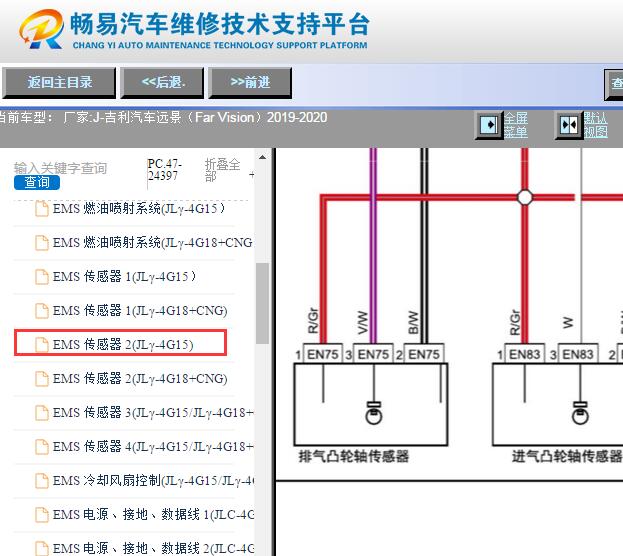623x556 pixels.
Task: Open EMS 传感器 1(JLγ-4G15) entry
Action: point(124,277)
